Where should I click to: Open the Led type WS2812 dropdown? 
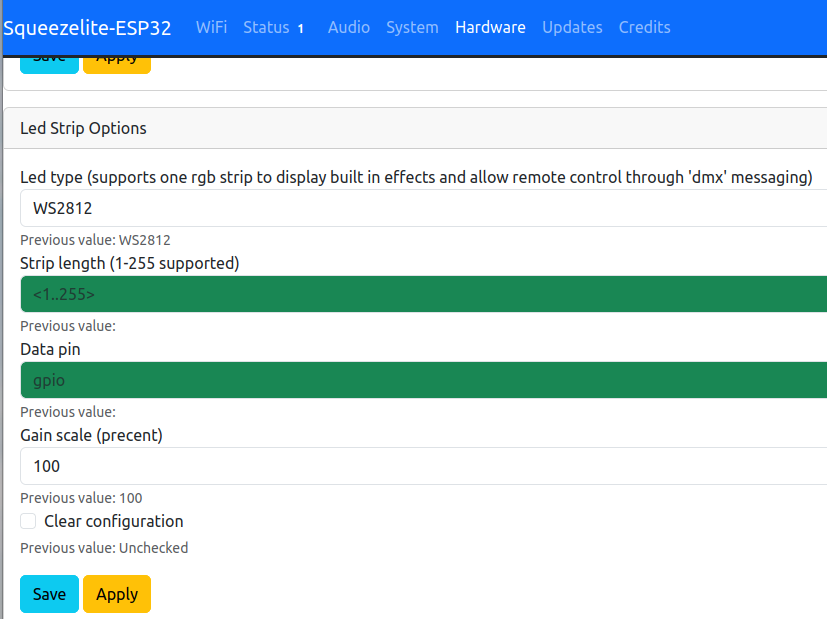(420, 208)
